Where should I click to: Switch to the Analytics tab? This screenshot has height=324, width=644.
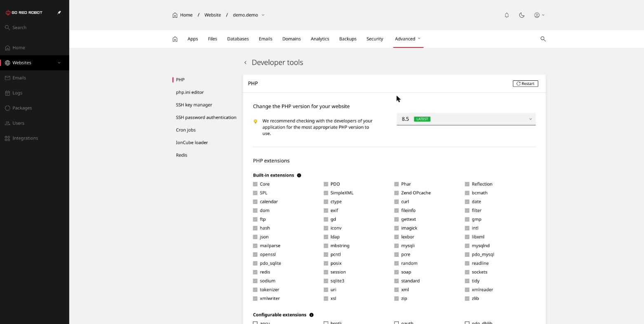320,39
